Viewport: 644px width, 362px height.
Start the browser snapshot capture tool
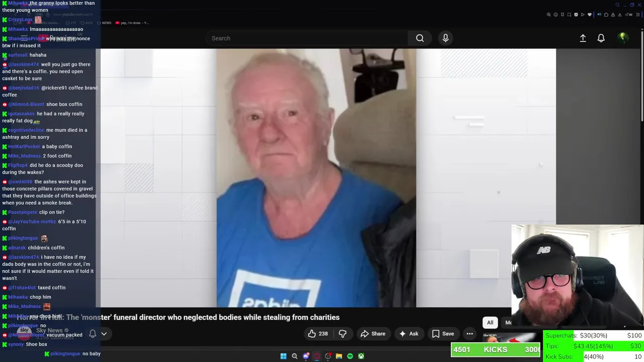[x=569, y=15]
